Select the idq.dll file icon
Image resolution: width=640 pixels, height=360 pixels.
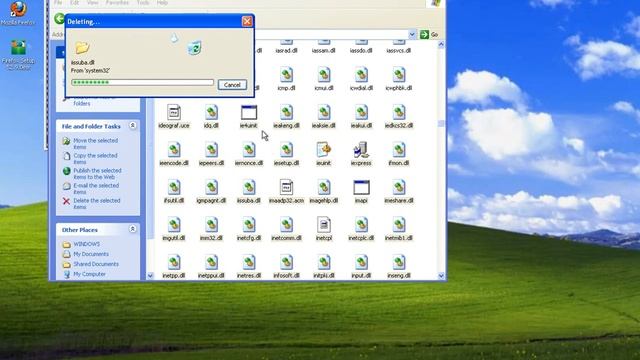point(211,112)
